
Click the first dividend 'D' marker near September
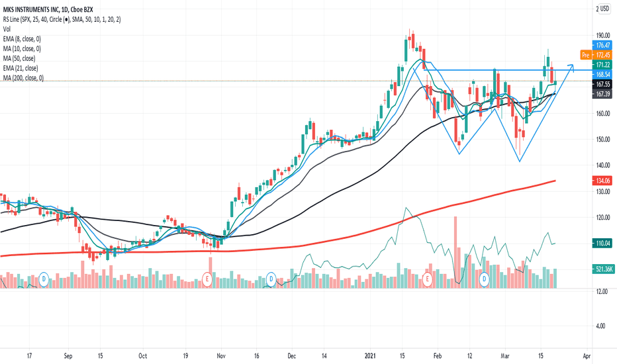click(x=44, y=279)
